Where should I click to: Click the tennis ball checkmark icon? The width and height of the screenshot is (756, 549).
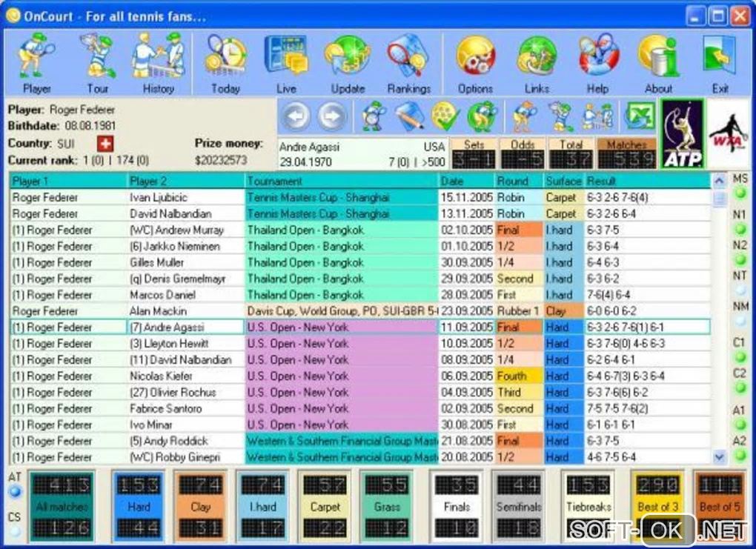[x=445, y=116]
